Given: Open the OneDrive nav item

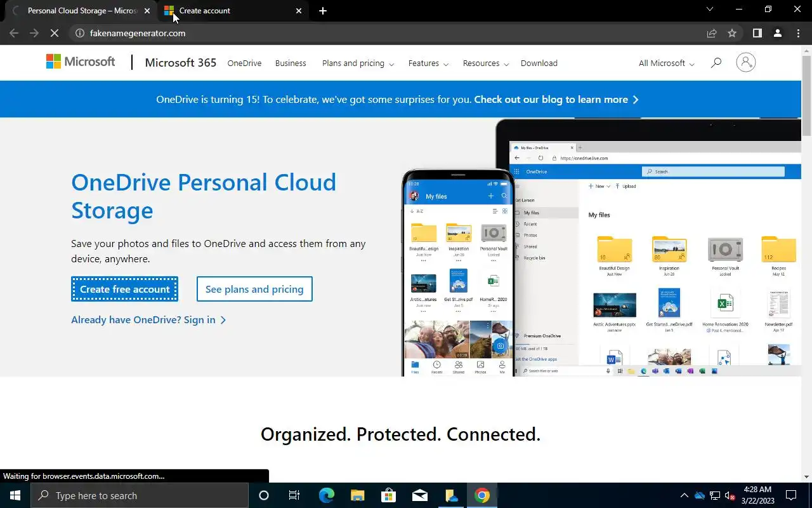Looking at the screenshot, I should pos(244,63).
